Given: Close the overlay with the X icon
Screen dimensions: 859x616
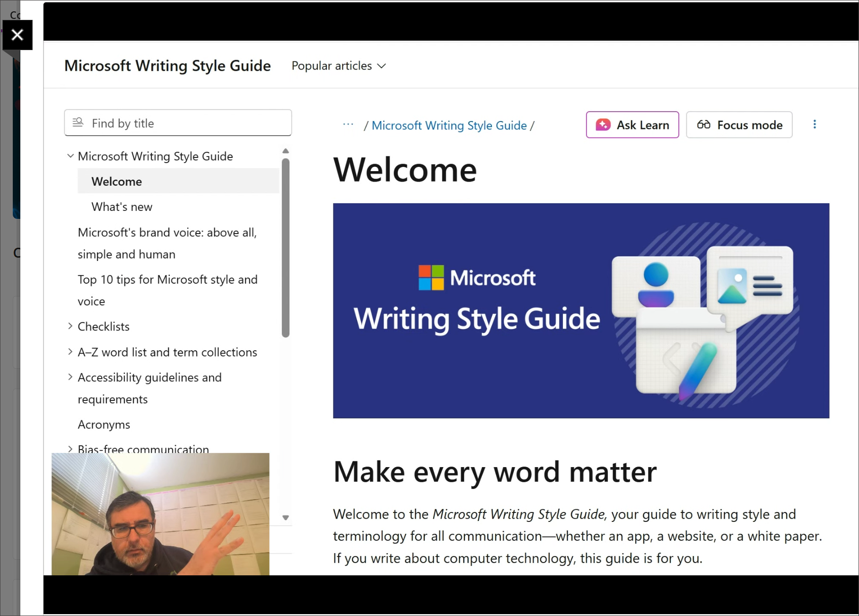Looking at the screenshot, I should pyautogui.click(x=18, y=35).
